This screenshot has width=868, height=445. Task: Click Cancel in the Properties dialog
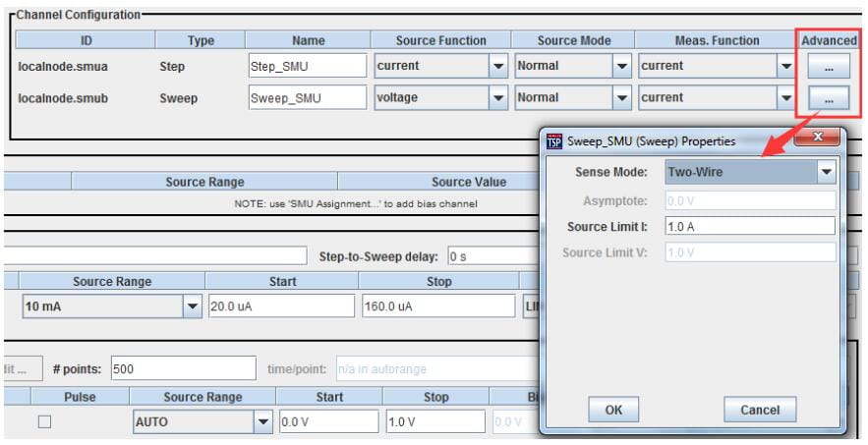(759, 410)
